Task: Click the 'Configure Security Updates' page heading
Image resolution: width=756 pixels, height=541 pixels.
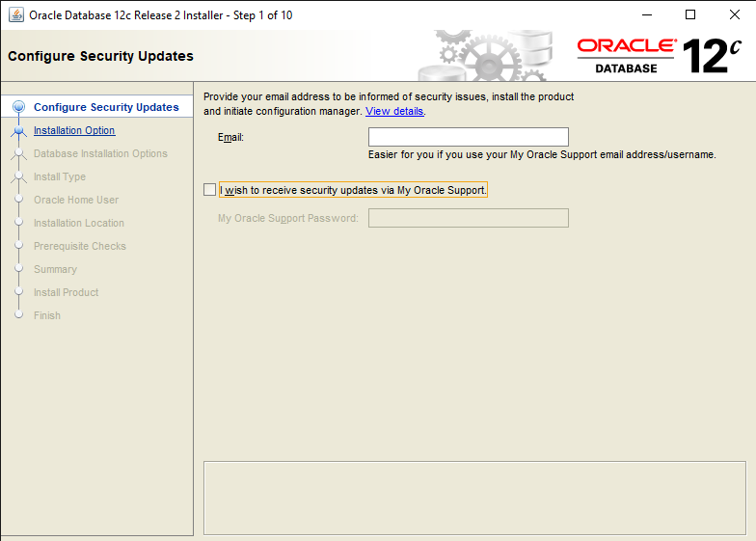Action: [x=100, y=56]
